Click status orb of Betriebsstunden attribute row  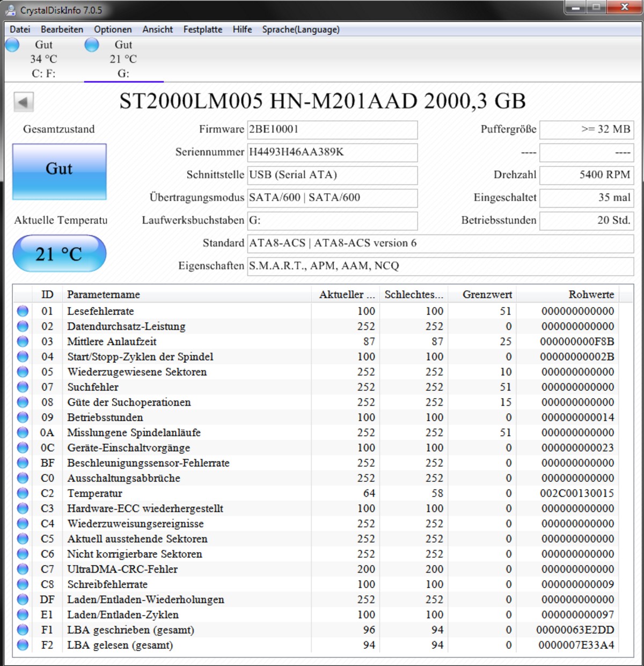(23, 417)
